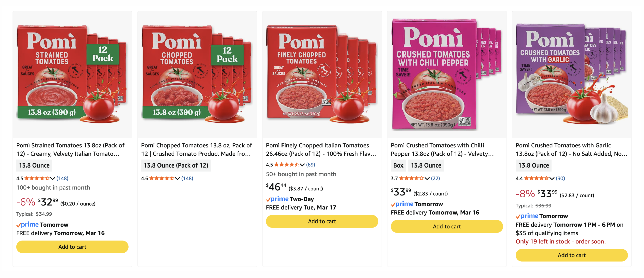The height and width of the screenshot is (278, 644).
Task: Add Finely Chopped Italian Tomatoes to cart
Action: (x=322, y=221)
